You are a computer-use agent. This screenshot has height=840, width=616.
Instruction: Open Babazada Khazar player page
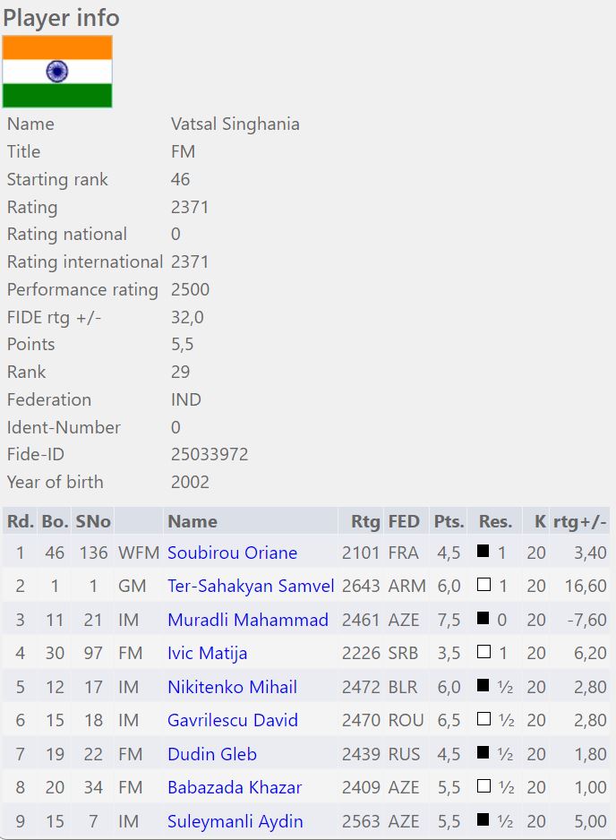(x=235, y=787)
